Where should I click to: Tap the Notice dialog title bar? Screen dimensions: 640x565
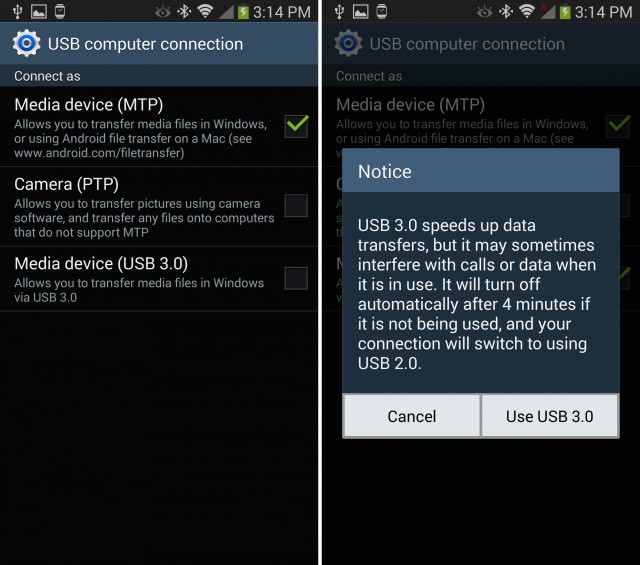click(x=480, y=171)
